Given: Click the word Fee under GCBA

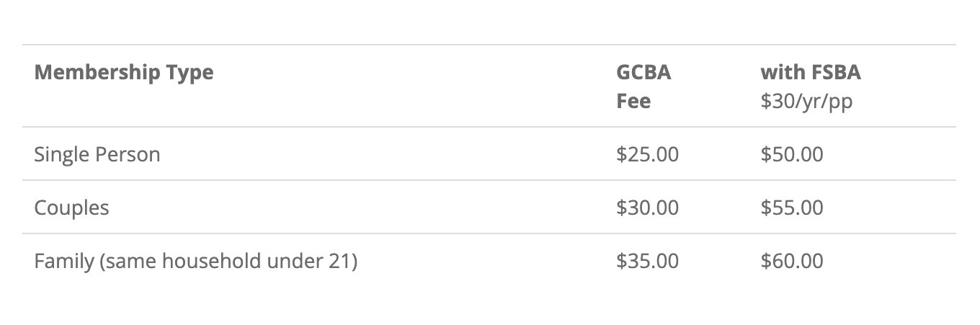Looking at the screenshot, I should pyautogui.click(x=633, y=101).
